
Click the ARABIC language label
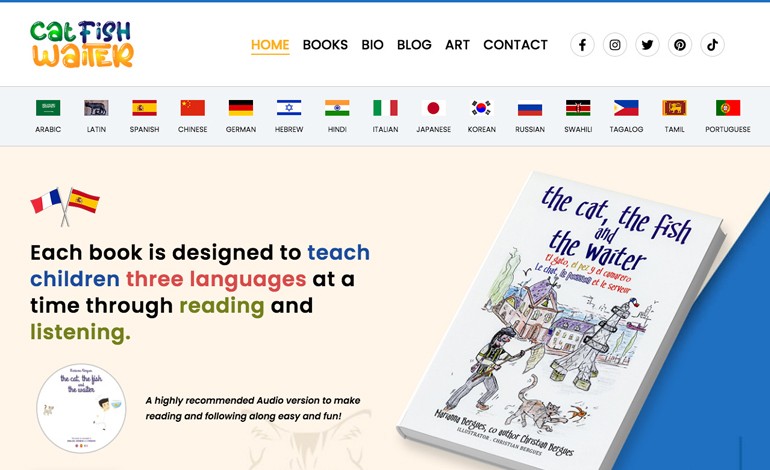point(48,129)
